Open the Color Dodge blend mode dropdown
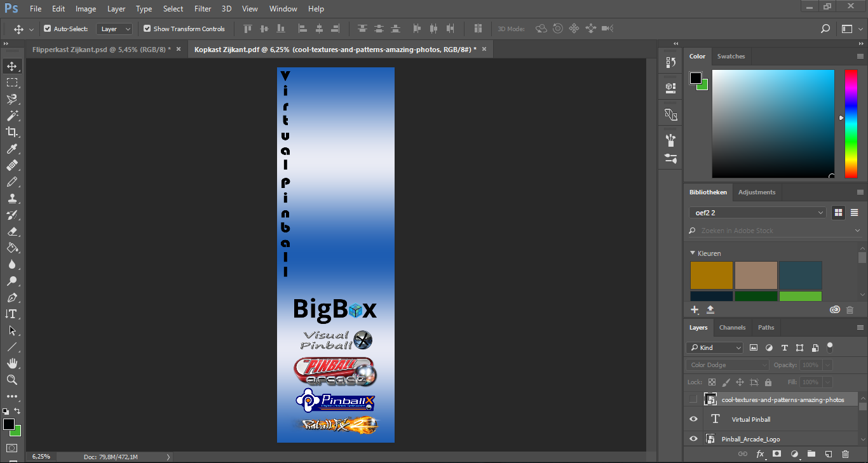Viewport: 868px width, 463px height. coord(727,365)
